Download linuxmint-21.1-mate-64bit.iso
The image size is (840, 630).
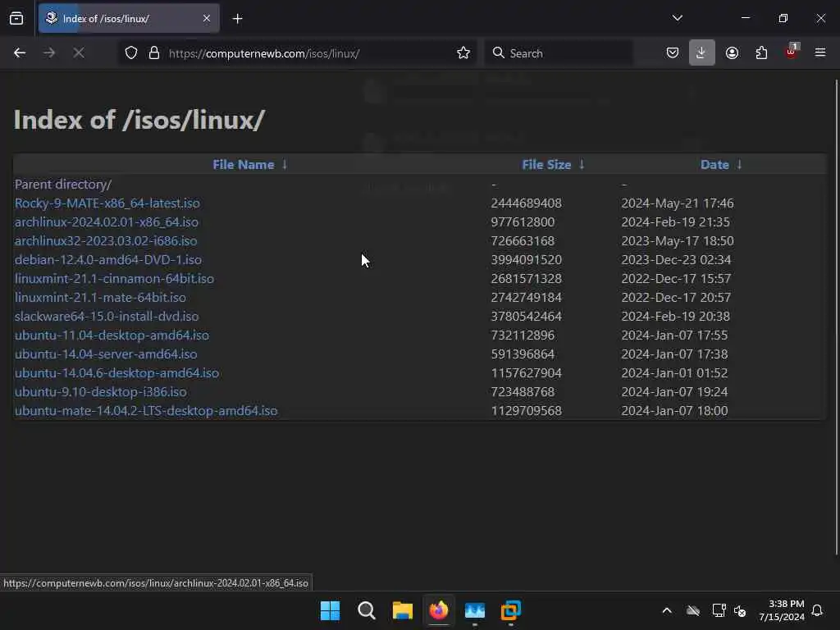point(100,297)
